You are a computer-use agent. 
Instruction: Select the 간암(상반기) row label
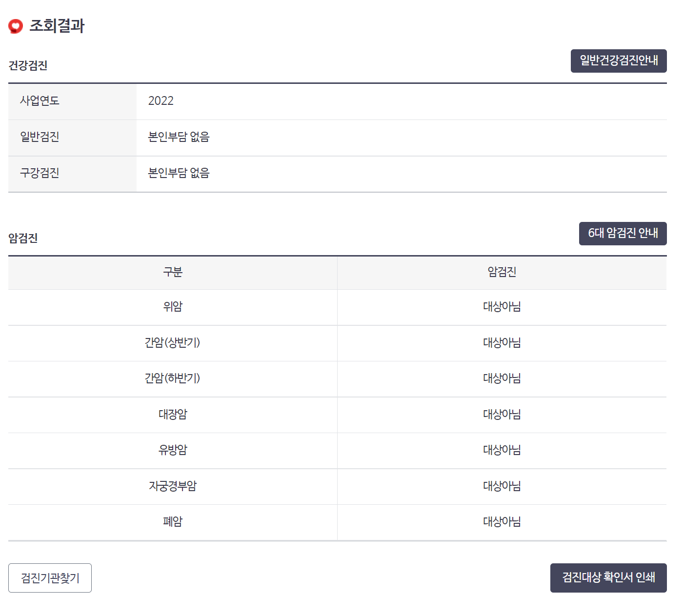[173, 342]
